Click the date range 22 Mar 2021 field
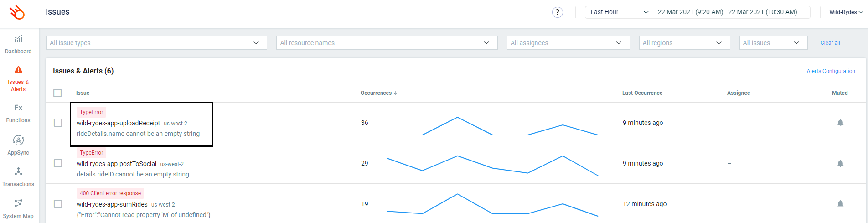Image resolution: width=868 pixels, height=223 pixels. 731,12
